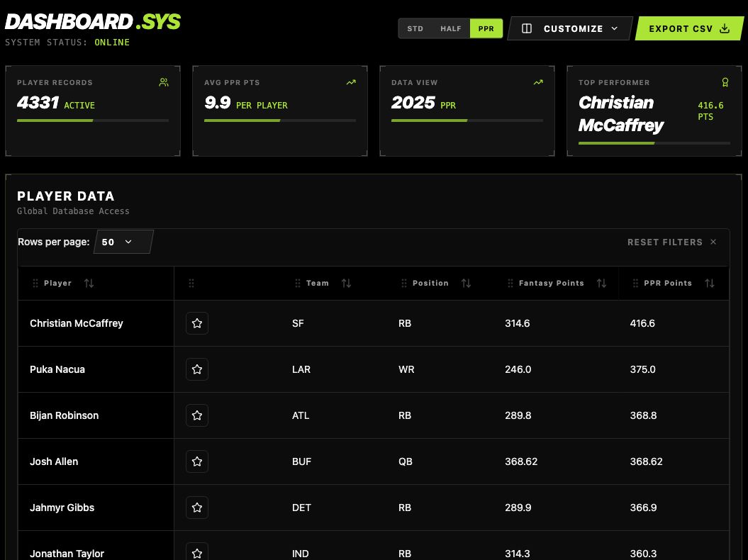748x560 pixels.
Task: Click PPR points value 368.8
Action: (643, 415)
